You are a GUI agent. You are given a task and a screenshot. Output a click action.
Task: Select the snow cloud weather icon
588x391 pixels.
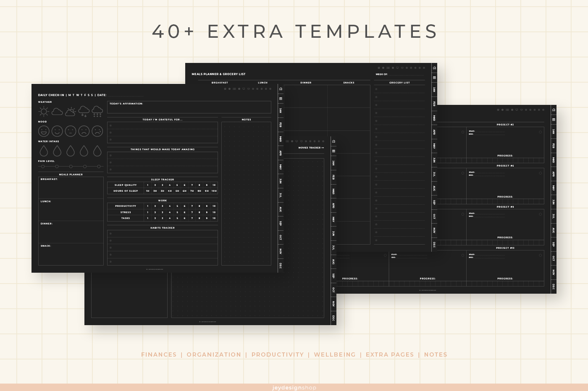pyautogui.click(x=97, y=111)
